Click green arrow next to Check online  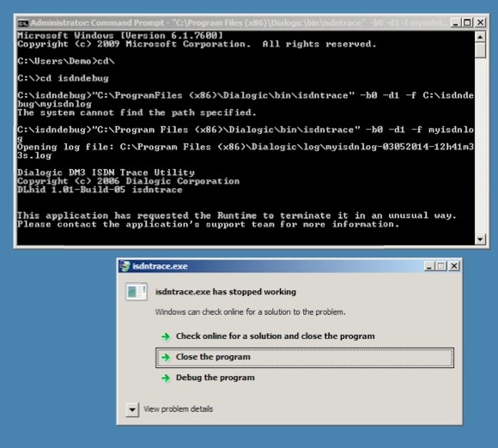pyautogui.click(x=166, y=336)
